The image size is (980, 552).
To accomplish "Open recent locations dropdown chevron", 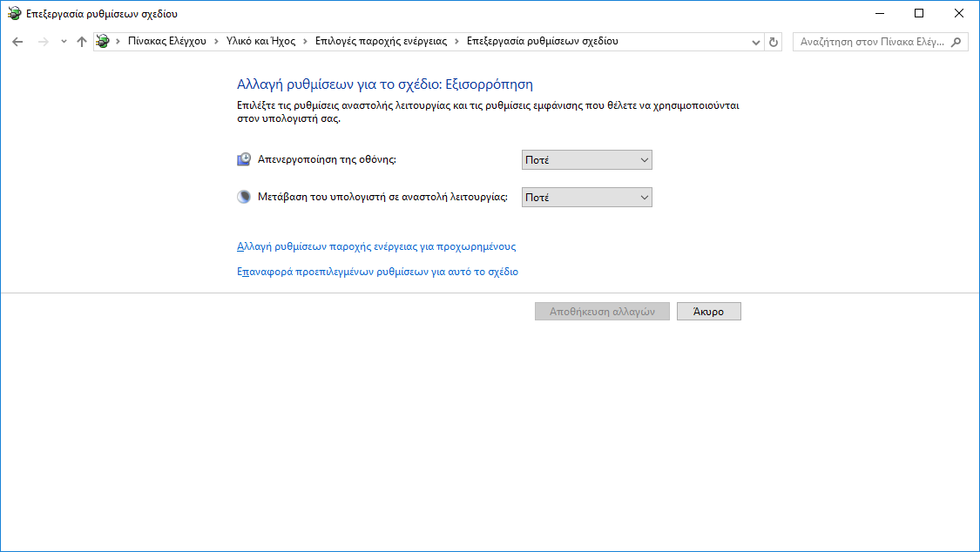I will coord(64,42).
